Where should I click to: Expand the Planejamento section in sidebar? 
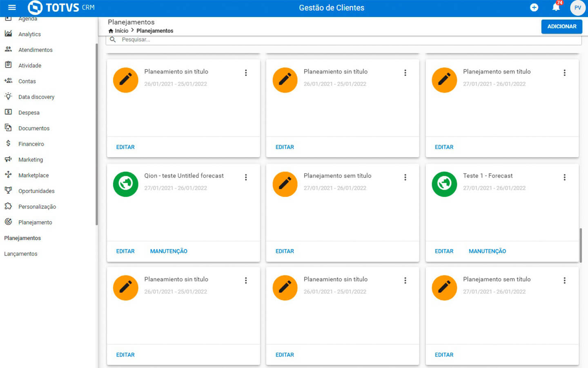(35, 222)
